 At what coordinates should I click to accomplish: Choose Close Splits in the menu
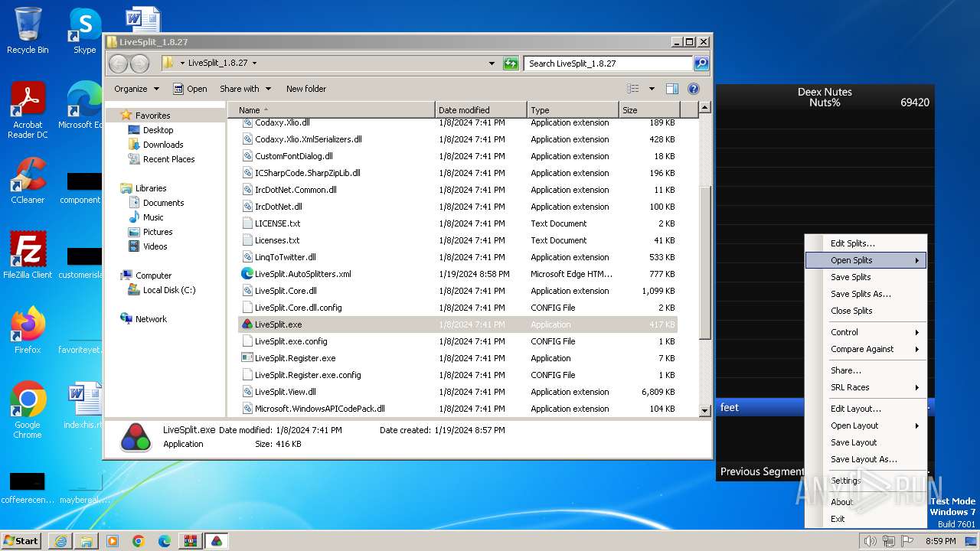click(866, 311)
